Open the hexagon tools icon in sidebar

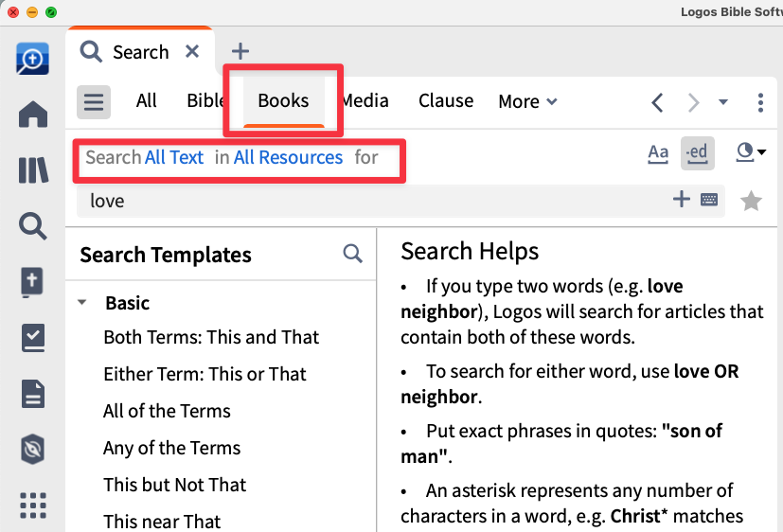33,449
